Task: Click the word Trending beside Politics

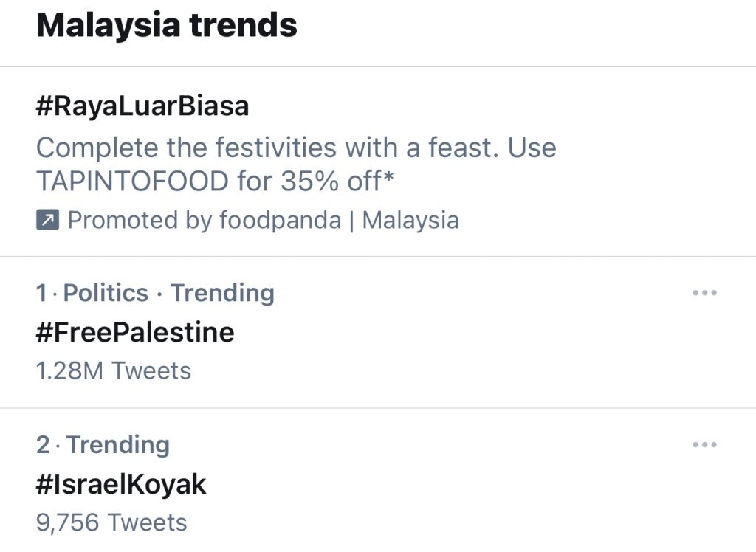Action: tap(223, 293)
